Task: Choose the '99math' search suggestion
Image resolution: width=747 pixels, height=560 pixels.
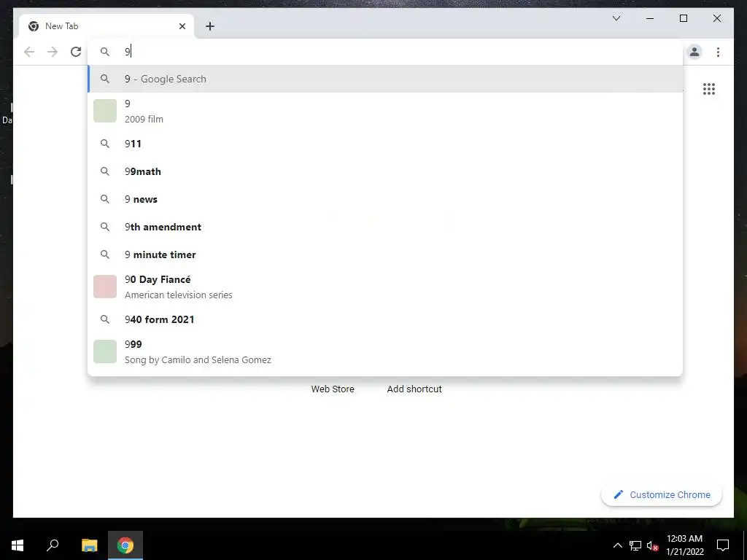Action: [x=385, y=171]
